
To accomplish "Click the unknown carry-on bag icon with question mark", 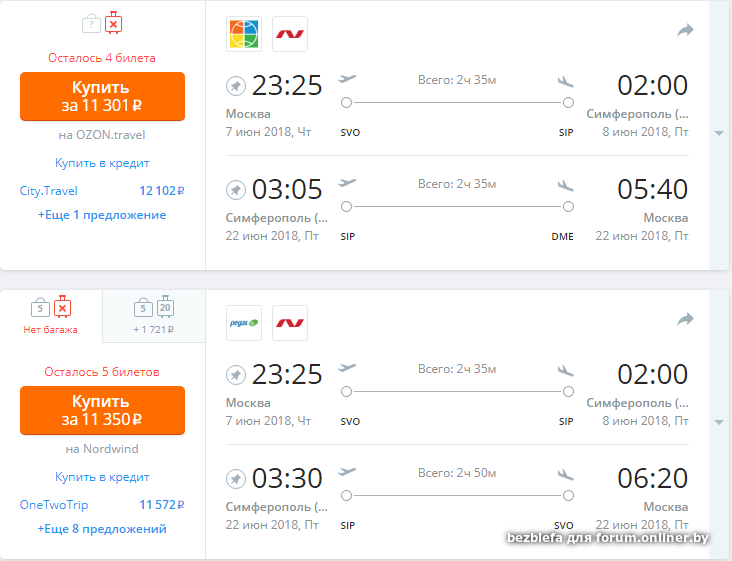I will (x=91, y=22).
